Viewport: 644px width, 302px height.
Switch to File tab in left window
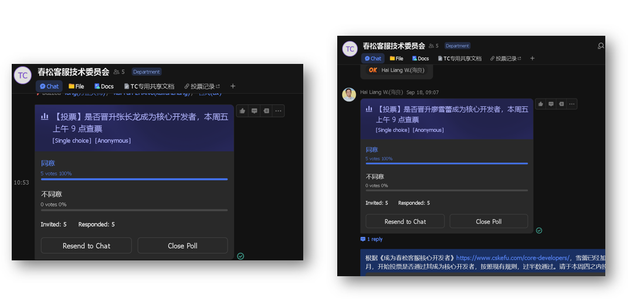click(x=76, y=86)
